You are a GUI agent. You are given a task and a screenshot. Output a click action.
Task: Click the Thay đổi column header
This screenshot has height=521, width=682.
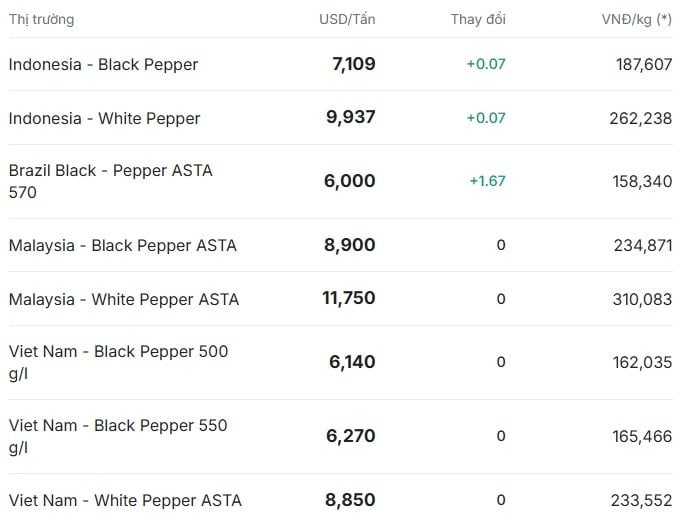(x=478, y=19)
